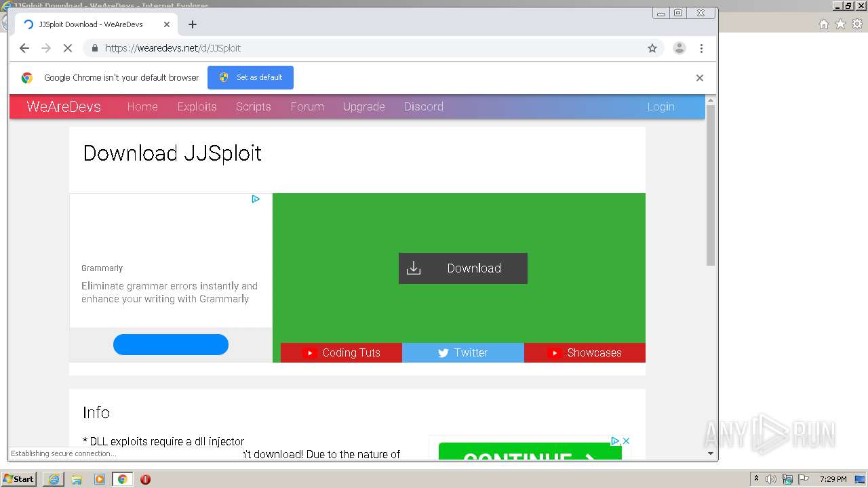The image size is (868, 488).
Task: Open the Chrome profile avatar
Action: [679, 48]
